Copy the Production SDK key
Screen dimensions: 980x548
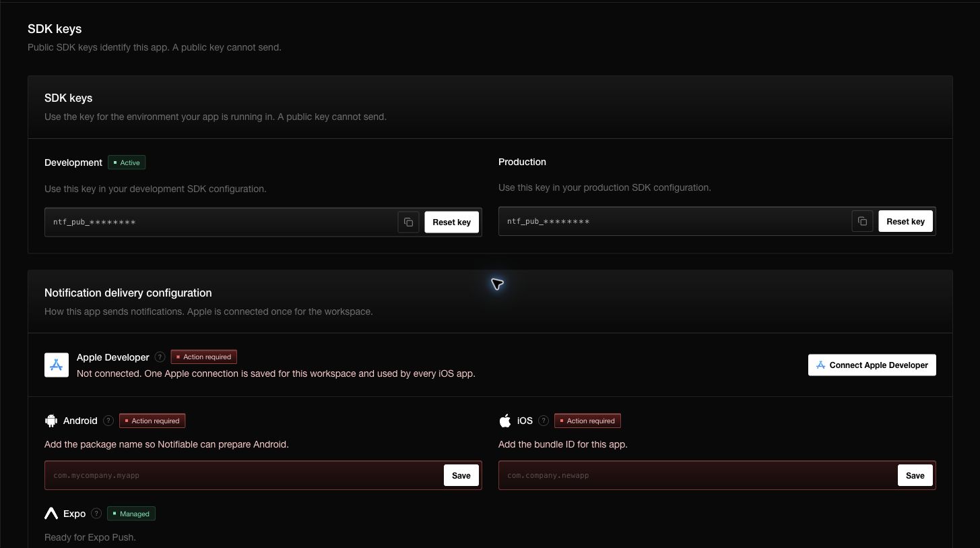pos(862,221)
